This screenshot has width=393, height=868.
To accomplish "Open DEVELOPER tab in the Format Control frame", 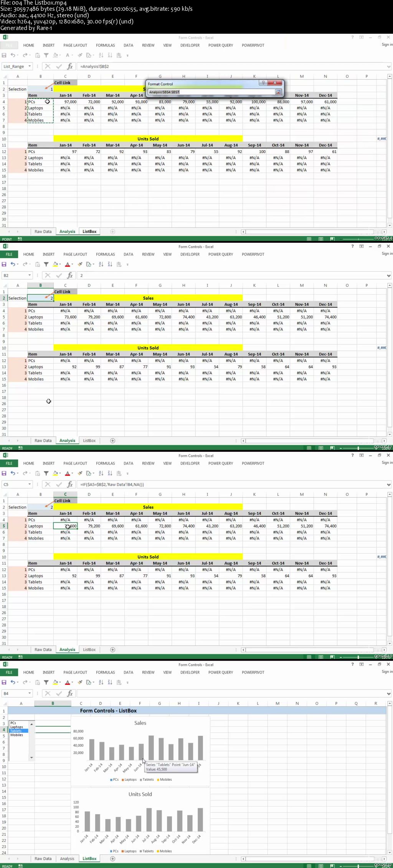I will click(190, 45).
